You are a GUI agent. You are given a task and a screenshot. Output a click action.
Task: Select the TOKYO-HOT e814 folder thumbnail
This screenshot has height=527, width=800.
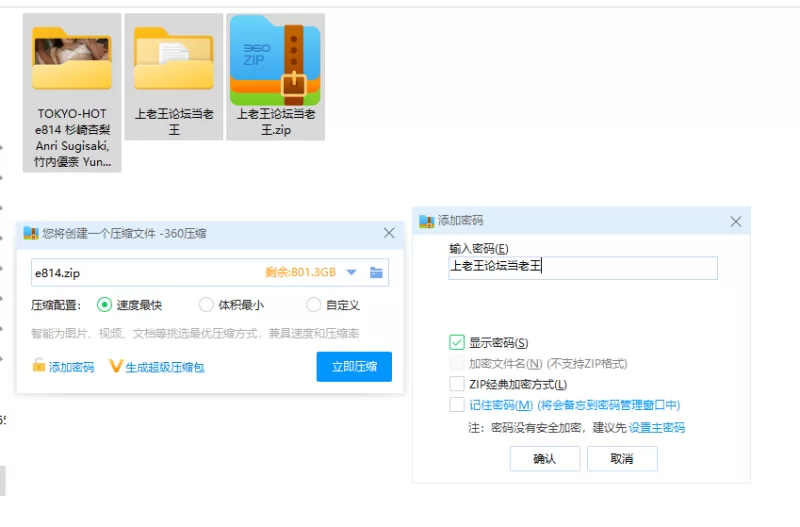point(72,60)
